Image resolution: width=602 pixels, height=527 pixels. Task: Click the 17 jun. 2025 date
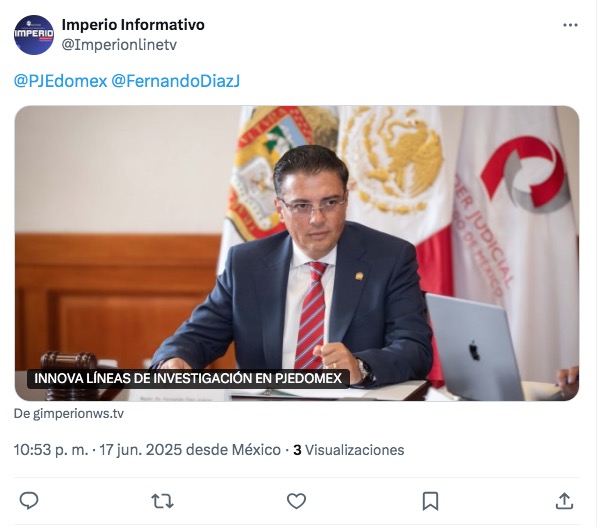141,450
